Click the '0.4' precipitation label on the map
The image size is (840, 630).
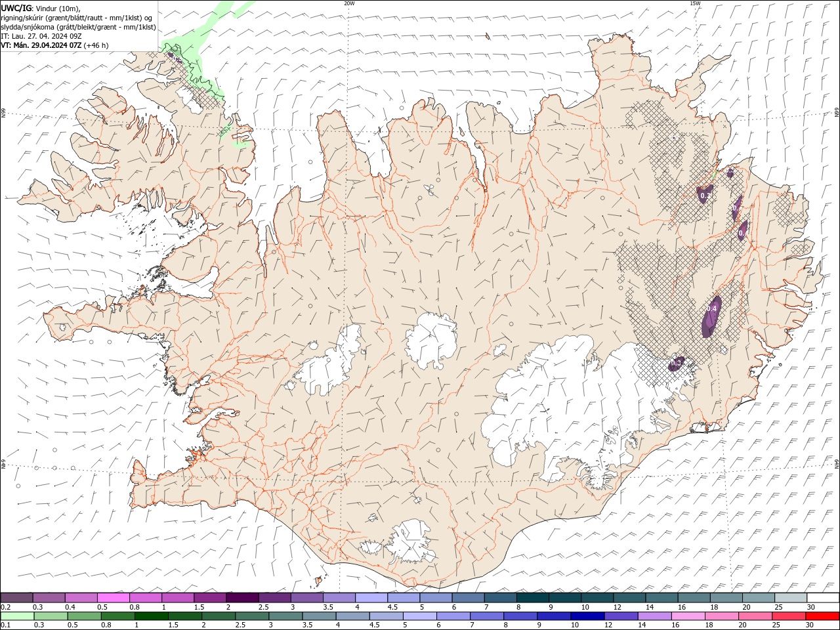coord(712,308)
